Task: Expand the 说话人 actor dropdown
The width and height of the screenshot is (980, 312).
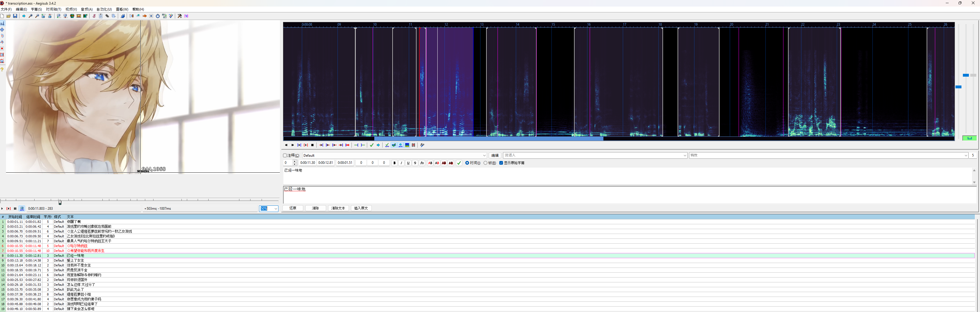Action: click(x=684, y=155)
